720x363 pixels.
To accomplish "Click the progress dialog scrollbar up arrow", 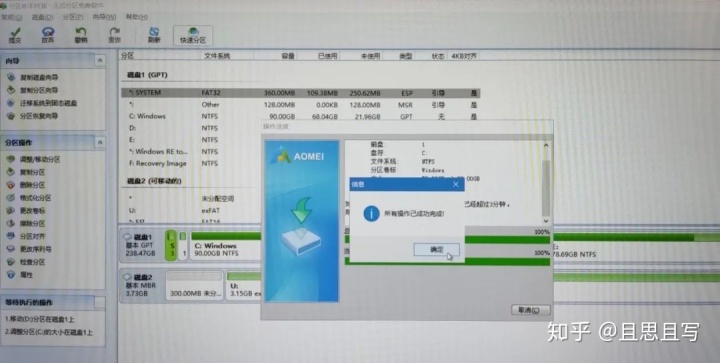I will [546, 145].
